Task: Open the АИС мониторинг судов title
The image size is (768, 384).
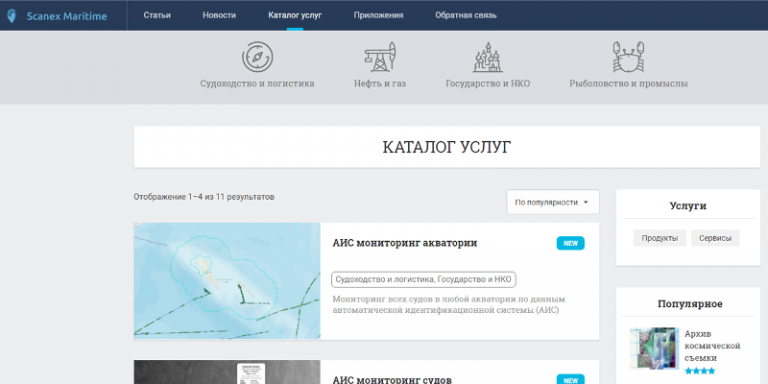Action: [x=392, y=380]
